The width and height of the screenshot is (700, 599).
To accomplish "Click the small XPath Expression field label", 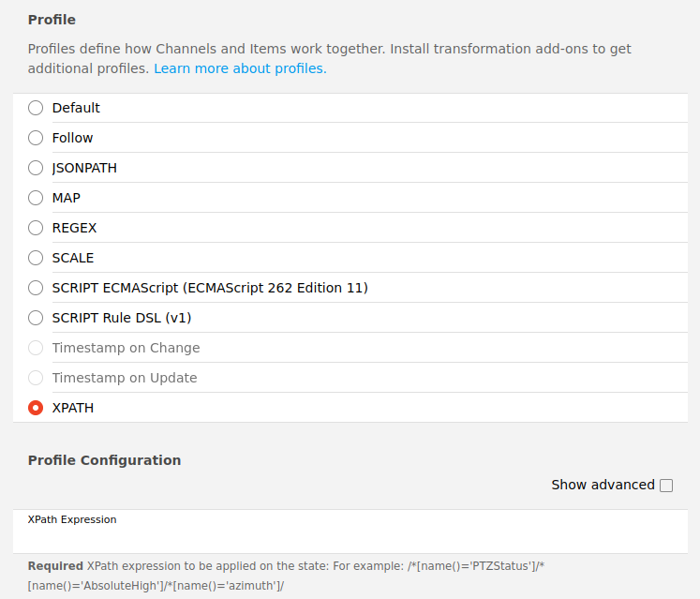I will [72, 519].
